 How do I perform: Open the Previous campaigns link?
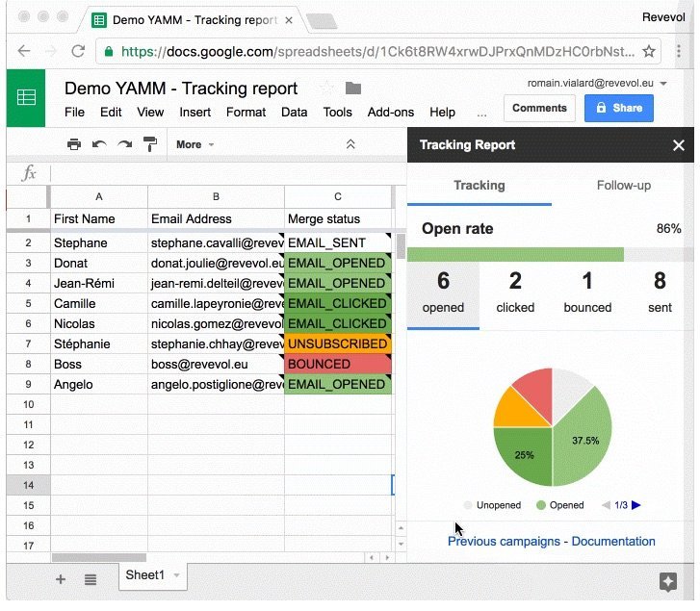pos(504,541)
